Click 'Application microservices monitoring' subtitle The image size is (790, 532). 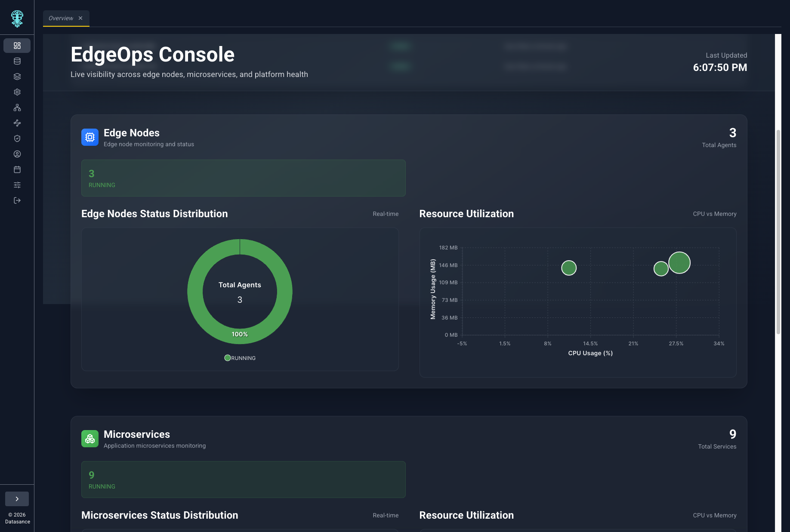(x=155, y=446)
